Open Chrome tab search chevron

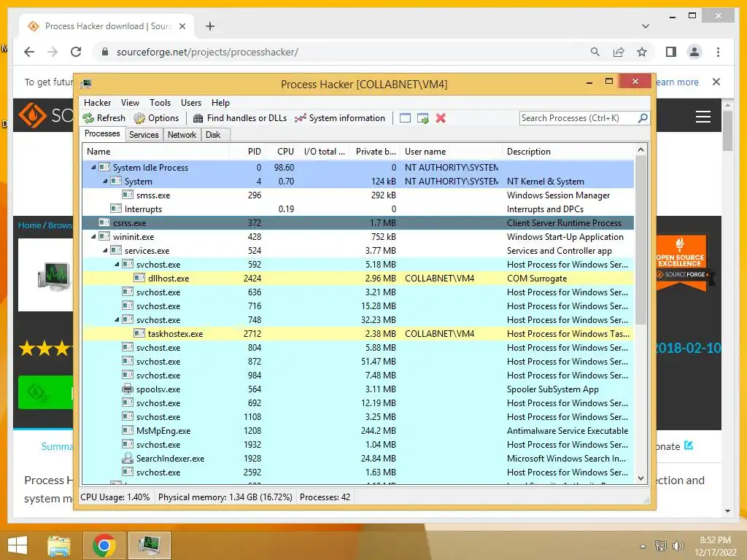coord(645,26)
